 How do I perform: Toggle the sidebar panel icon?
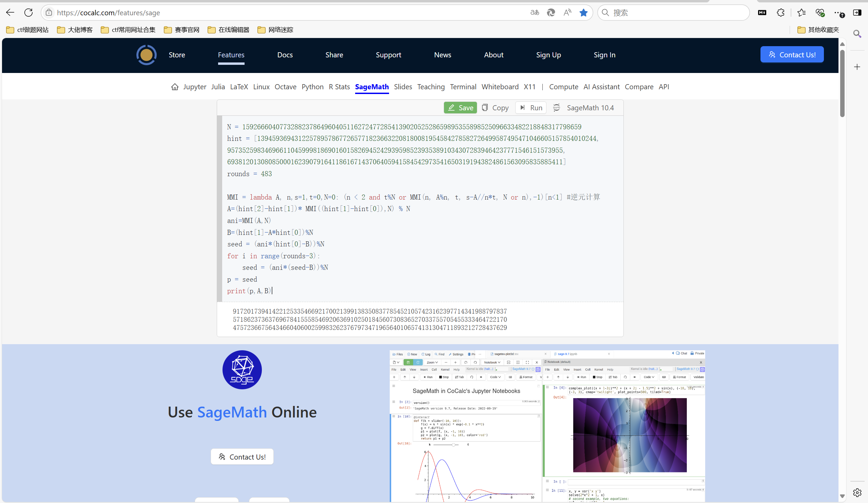click(x=857, y=13)
